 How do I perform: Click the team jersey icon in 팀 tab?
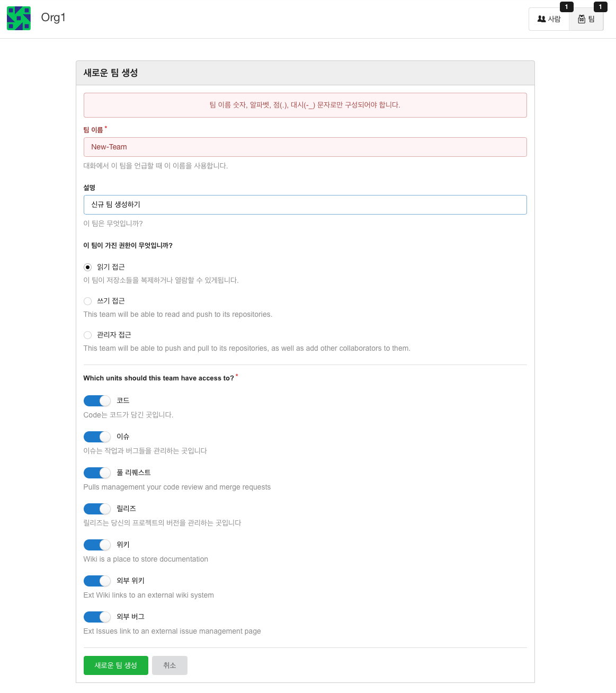pyautogui.click(x=582, y=19)
